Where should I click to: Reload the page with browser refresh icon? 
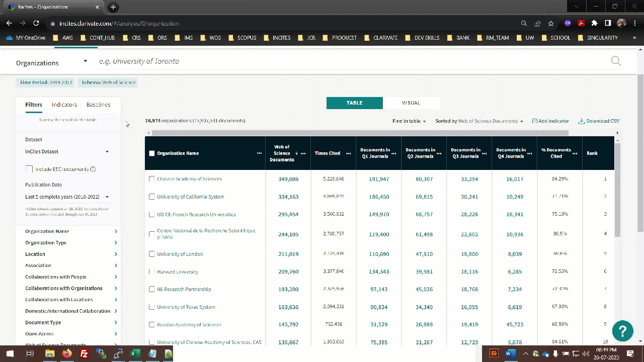36,23
